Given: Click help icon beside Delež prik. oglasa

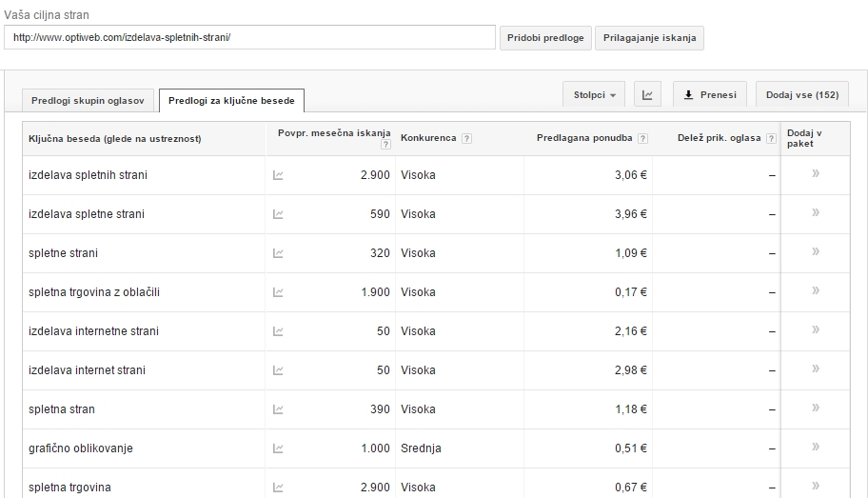Looking at the screenshot, I should tap(771, 139).
